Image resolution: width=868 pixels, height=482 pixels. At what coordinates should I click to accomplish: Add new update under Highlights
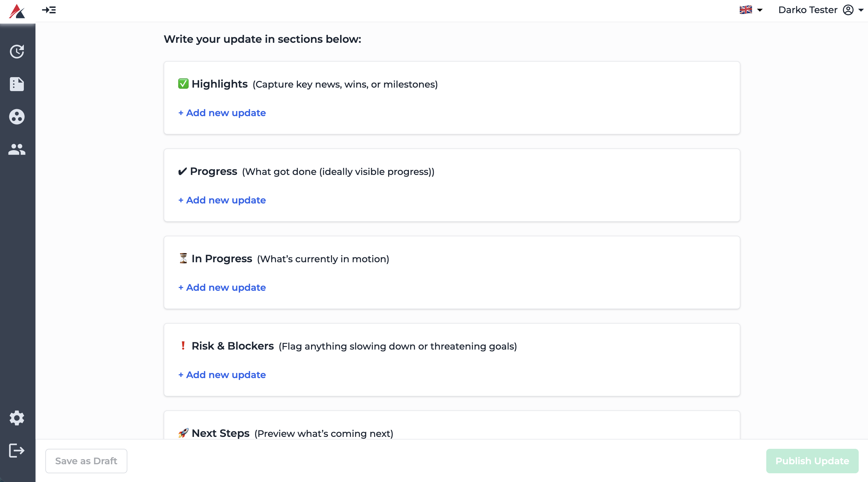point(222,113)
